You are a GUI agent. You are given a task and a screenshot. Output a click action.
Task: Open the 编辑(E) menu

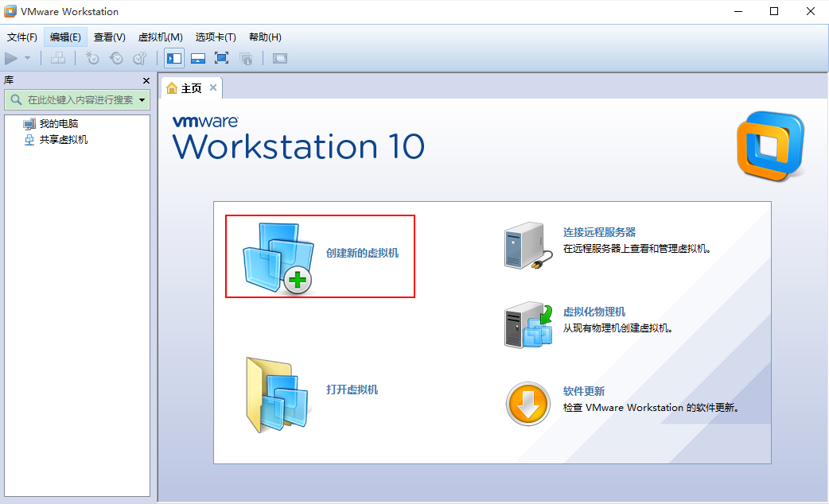pyautogui.click(x=65, y=37)
